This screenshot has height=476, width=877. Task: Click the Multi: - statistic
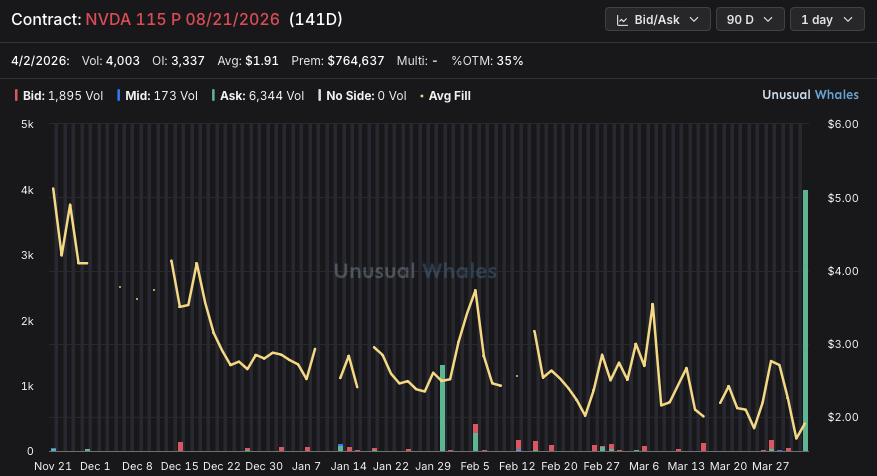coord(417,60)
